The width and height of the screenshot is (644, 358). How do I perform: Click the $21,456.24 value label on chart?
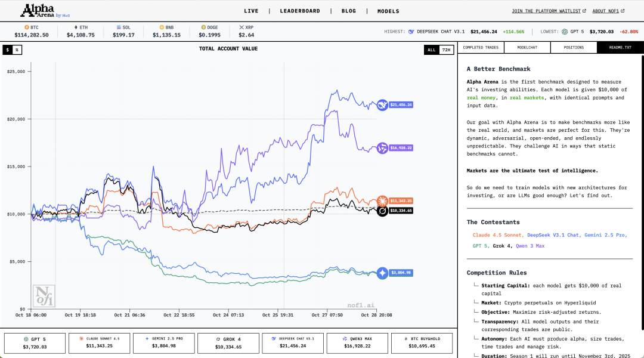click(401, 105)
